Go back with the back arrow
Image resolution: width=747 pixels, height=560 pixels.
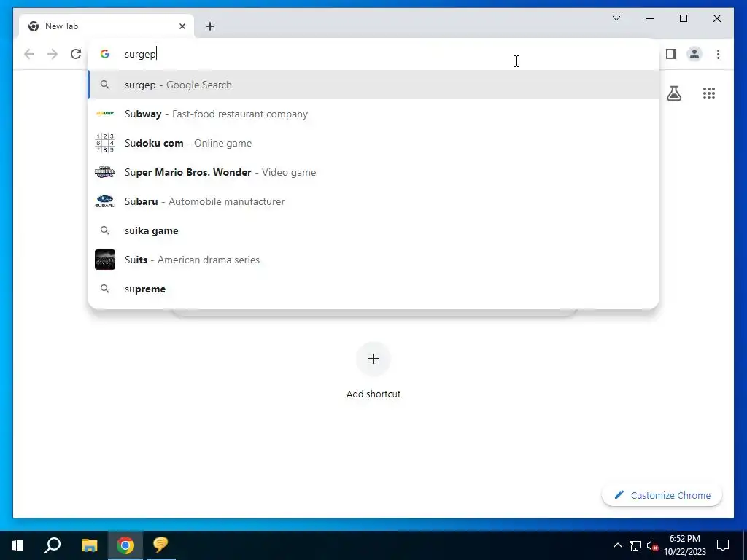coord(29,54)
